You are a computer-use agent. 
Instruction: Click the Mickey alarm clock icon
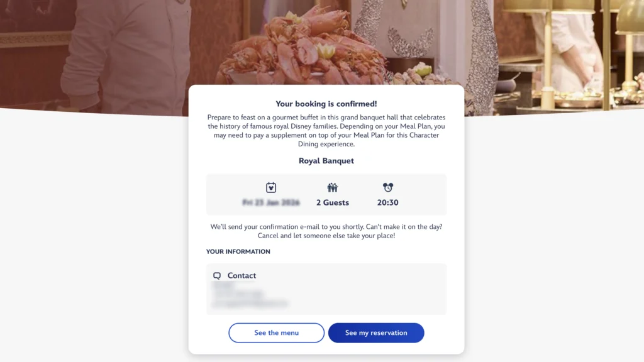point(387,187)
